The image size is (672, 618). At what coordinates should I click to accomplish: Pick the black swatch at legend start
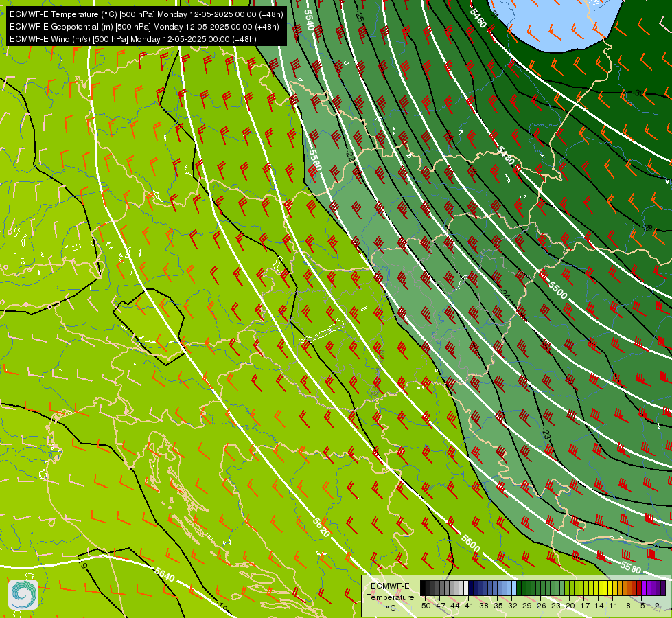coord(423,588)
